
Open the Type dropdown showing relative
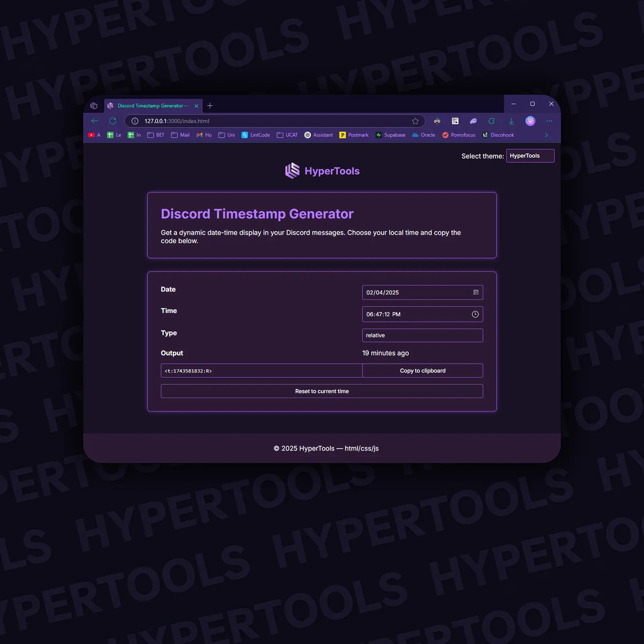coord(422,335)
